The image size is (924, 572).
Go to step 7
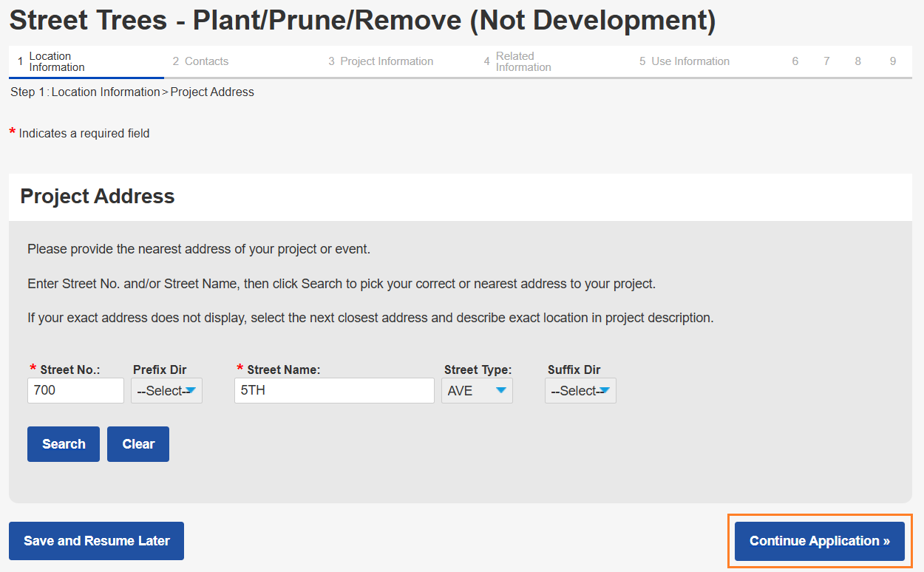(x=826, y=62)
